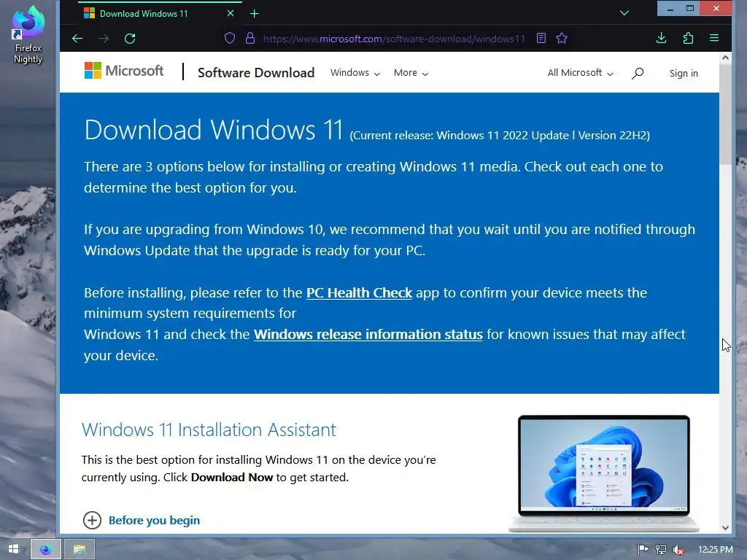Image resolution: width=747 pixels, height=560 pixels.
Task: Open the PC Health Check link
Action: [359, 292]
